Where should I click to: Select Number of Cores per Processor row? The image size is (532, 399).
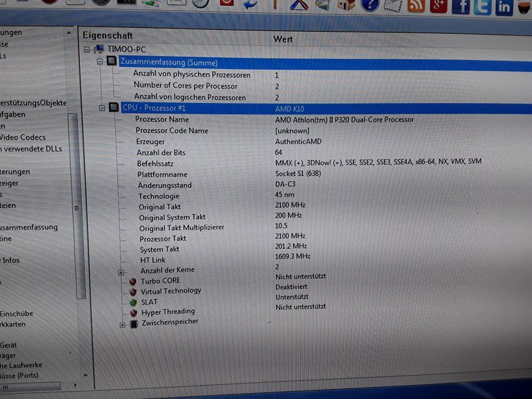point(186,86)
